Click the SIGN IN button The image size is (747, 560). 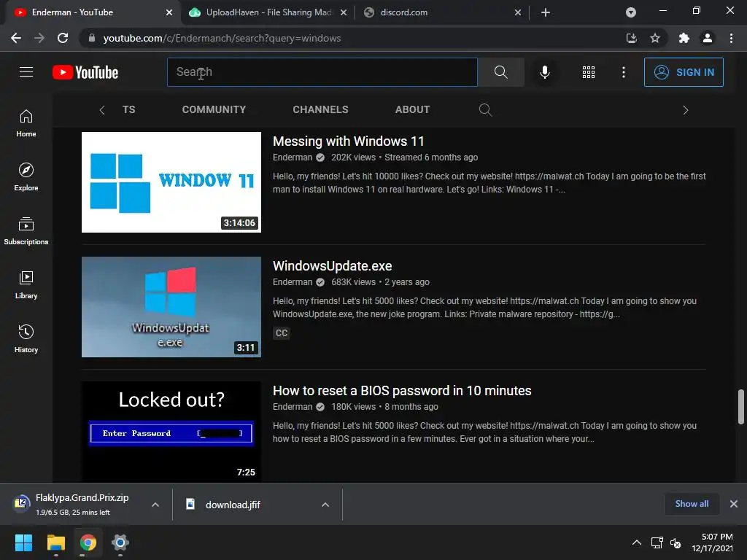[684, 72]
